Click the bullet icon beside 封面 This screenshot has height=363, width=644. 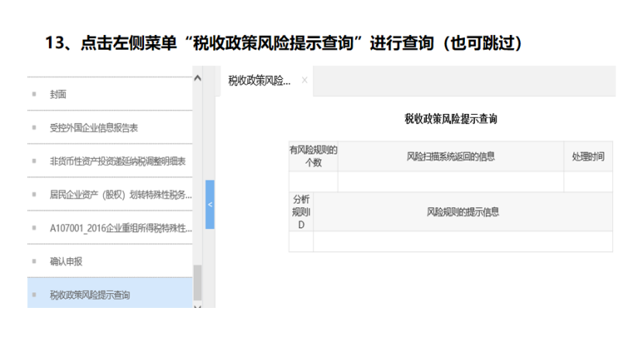[x=34, y=94]
